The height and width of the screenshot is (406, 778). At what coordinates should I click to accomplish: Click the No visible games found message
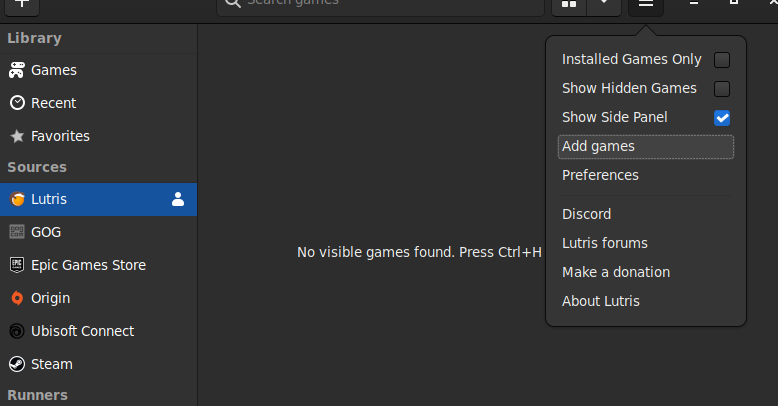[419, 252]
